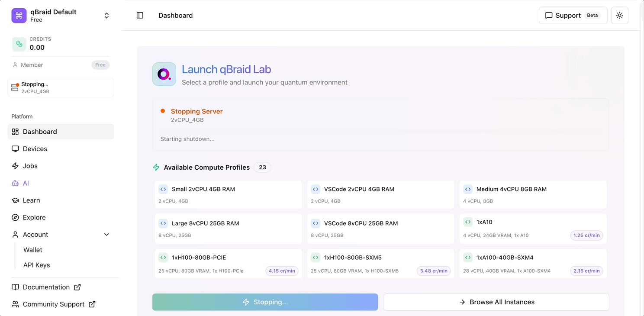
Task: Navigate to Learn
Action: (x=61, y=200)
